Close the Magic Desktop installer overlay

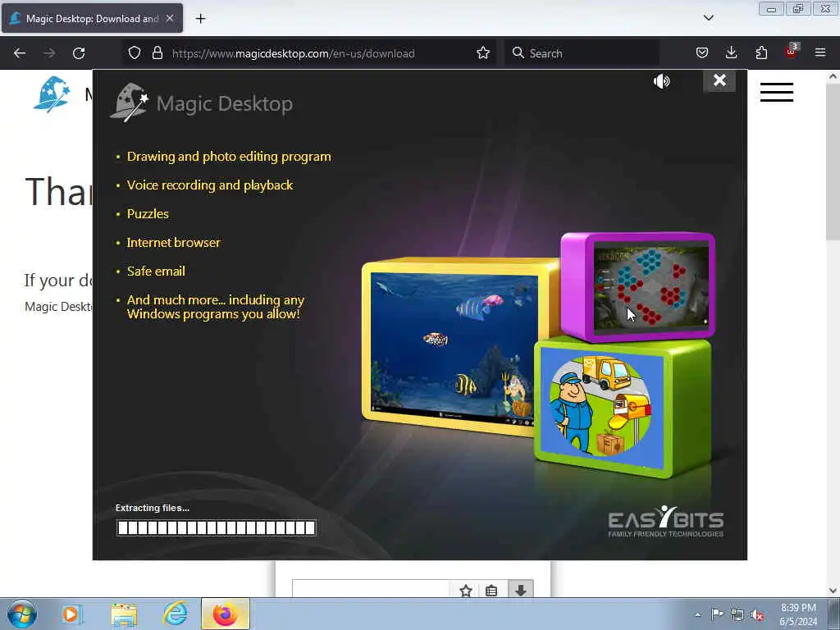coord(719,80)
